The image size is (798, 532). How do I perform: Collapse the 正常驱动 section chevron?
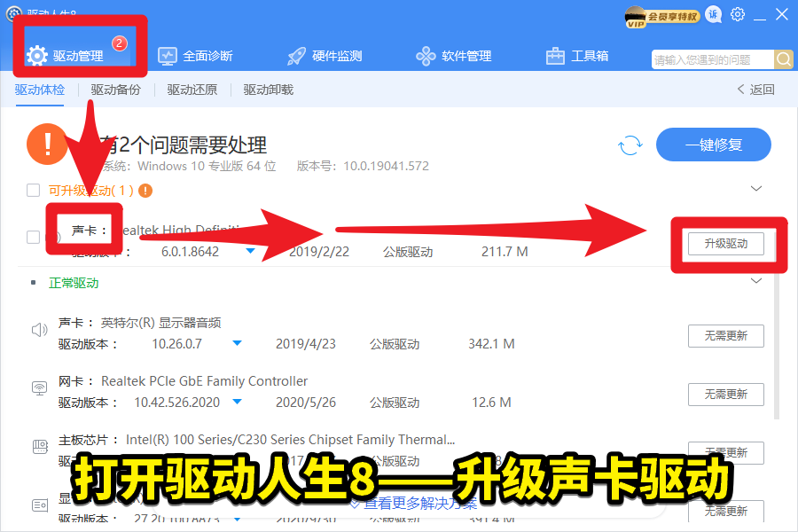(756, 280)
